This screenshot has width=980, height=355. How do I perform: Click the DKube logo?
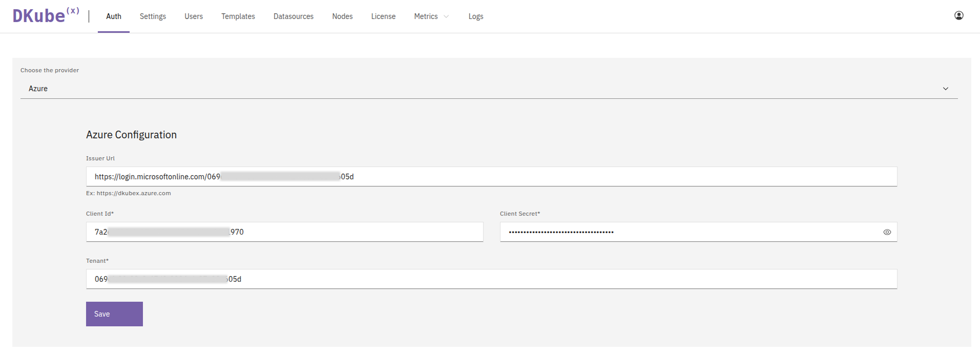(x=46, y=16)
